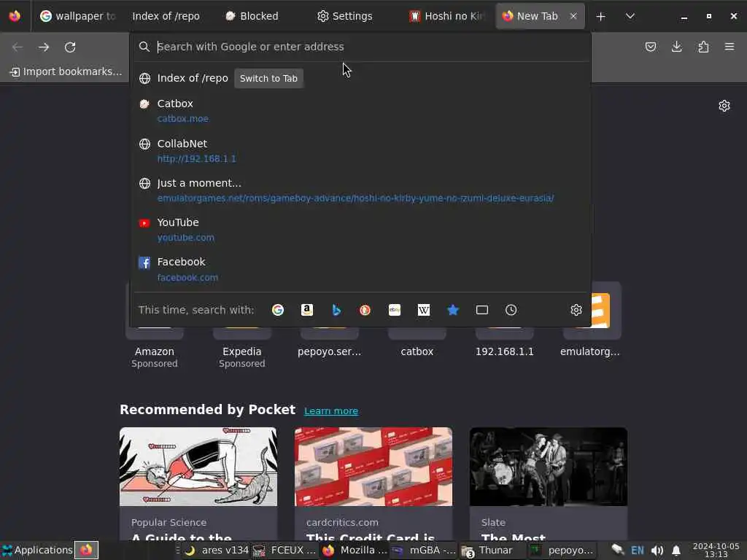Viewport: 747px width, 560px height.
Task: Open Firefox View icon
Action: click(x=15, y=16)
